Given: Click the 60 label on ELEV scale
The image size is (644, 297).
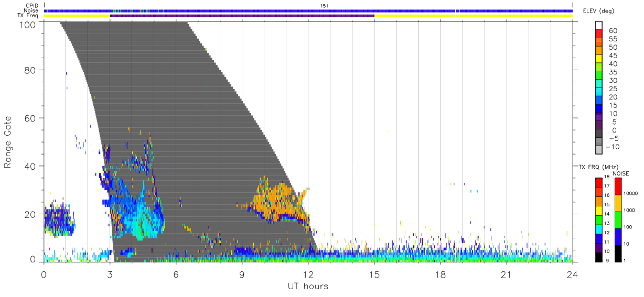Looking at the screenshot, I should pyautogui.click(x=613, y=31).
